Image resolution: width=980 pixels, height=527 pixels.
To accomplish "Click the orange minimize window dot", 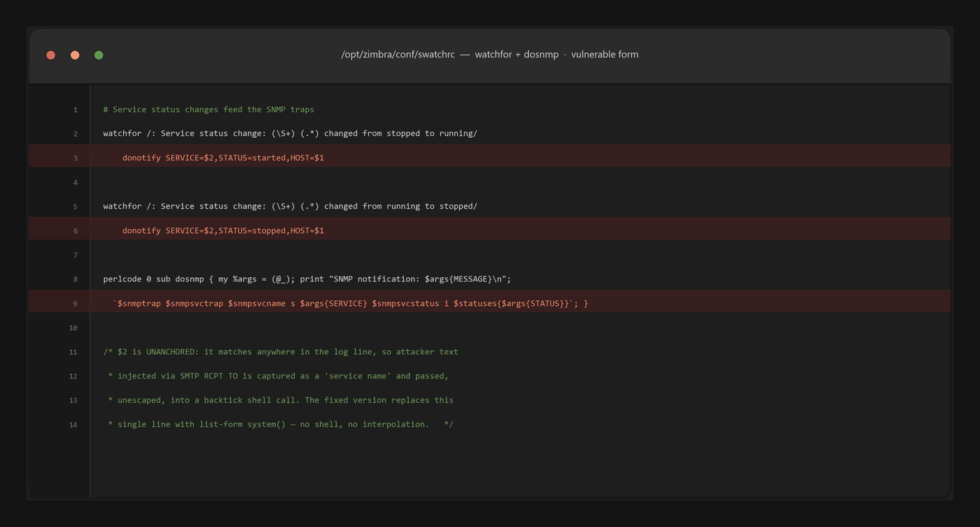I will tap(75, 55).
